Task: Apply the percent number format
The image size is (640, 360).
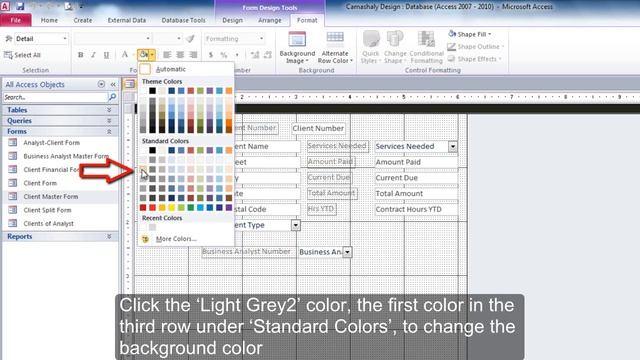Action: tap(224, 55)
